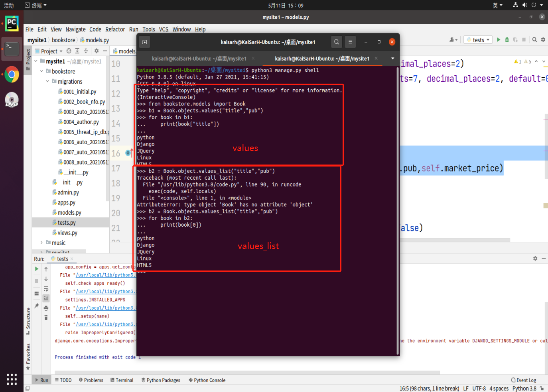548x392 pixels.
Task: Click the Locate/Select Opened File crosshair icon
Action: tap(69, 51)
